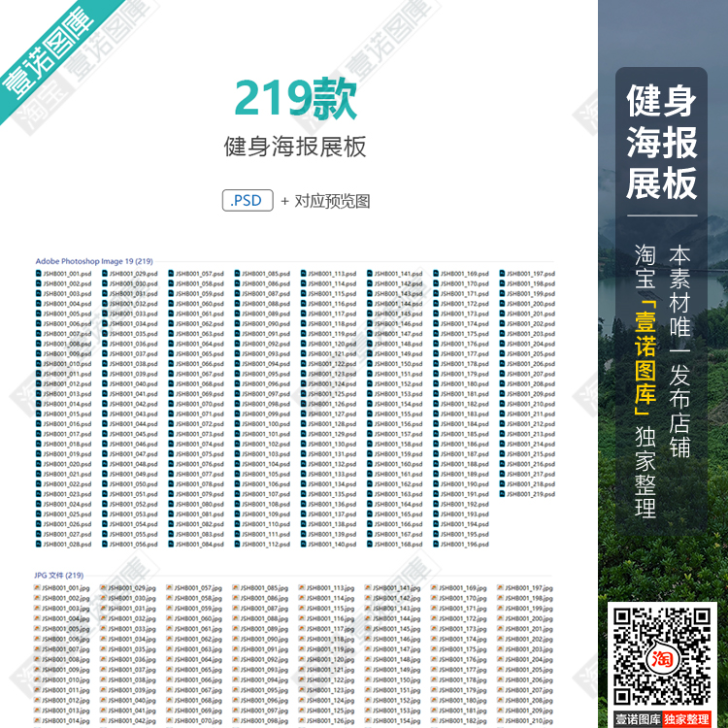Click the 壹诺图库 独家整理 label under the QR code

(662, 719)
